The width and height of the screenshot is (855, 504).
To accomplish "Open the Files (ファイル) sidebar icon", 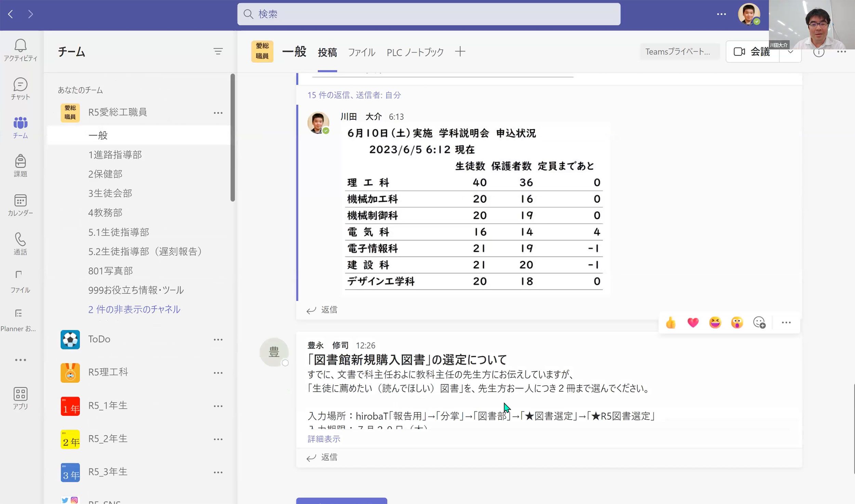I will click(x=21, y=282).
